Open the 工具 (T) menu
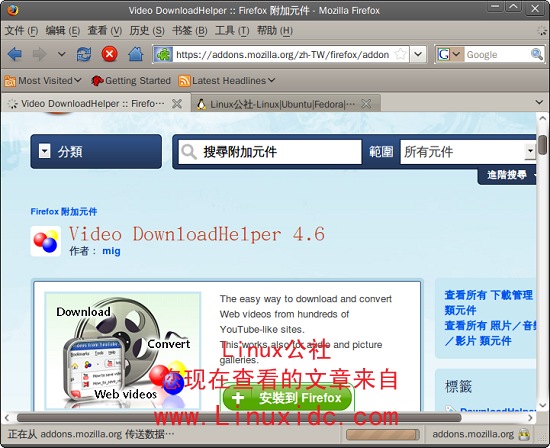 point(232,31)
